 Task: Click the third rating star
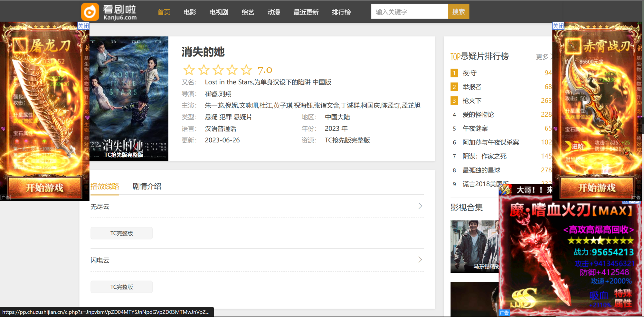pos(218,70)
